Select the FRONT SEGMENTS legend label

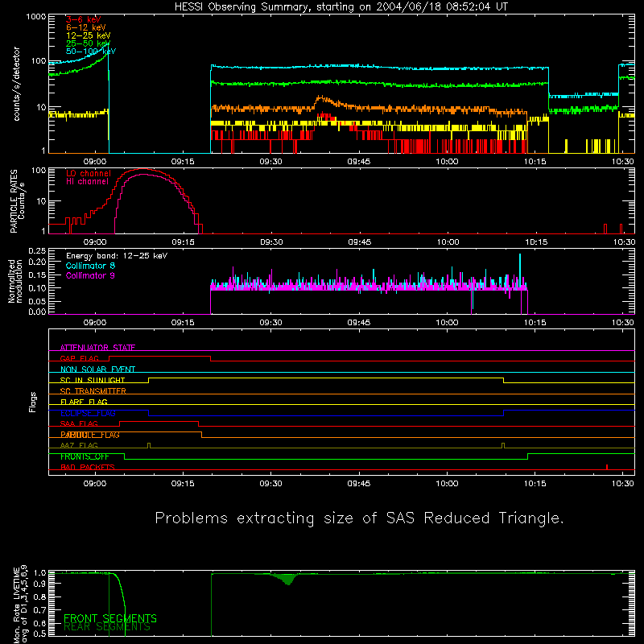(110, 618)
